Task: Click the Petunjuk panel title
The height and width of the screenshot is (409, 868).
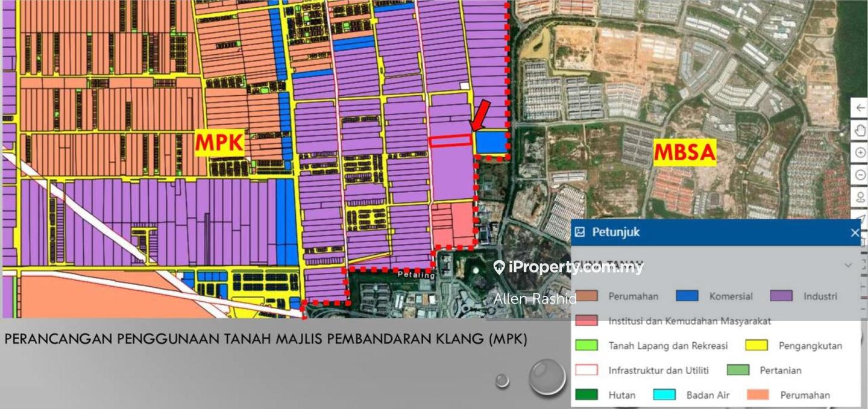Action: [x=615, y=232]
